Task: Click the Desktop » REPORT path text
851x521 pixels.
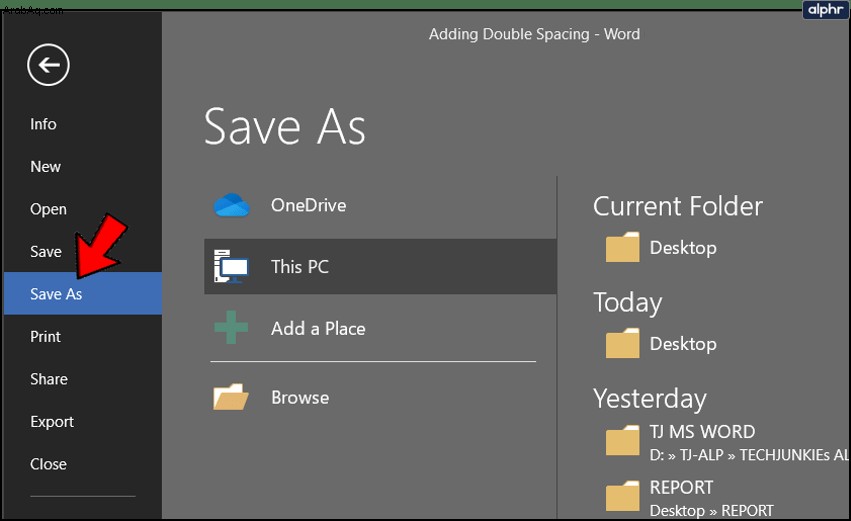Action: click(x=712, y=510)
